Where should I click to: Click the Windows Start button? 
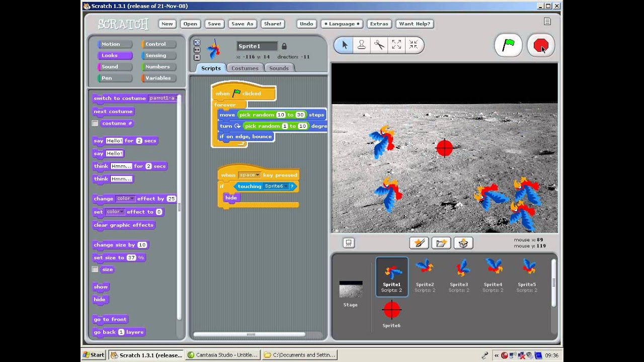coord(94,355)
